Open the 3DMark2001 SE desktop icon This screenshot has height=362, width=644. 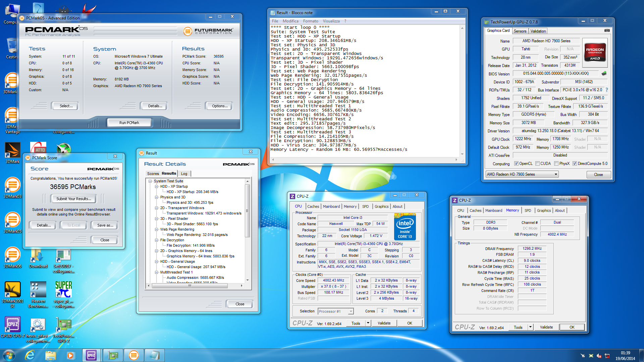(x=12, y=294)
